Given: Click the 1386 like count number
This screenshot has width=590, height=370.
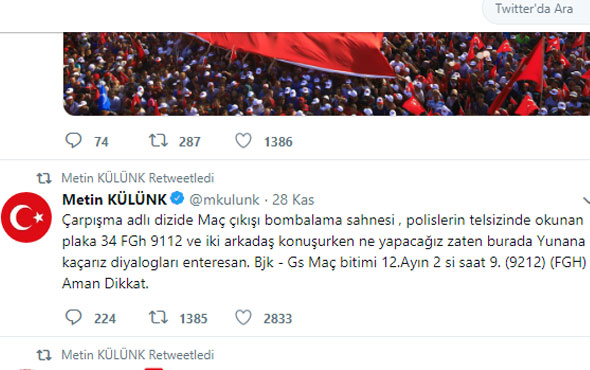Looking at the screenshot, I should click(278, 142).
